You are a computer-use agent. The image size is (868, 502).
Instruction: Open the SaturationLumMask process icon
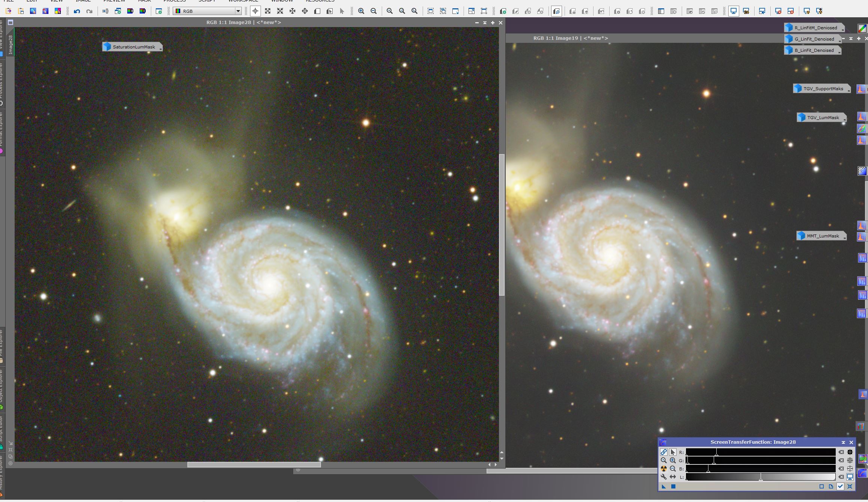click(x=132, y=47)
